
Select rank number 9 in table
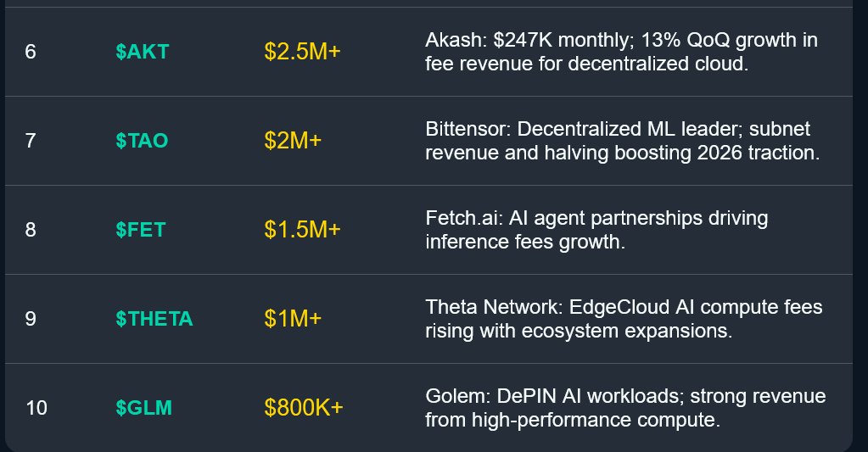(31, 319)
